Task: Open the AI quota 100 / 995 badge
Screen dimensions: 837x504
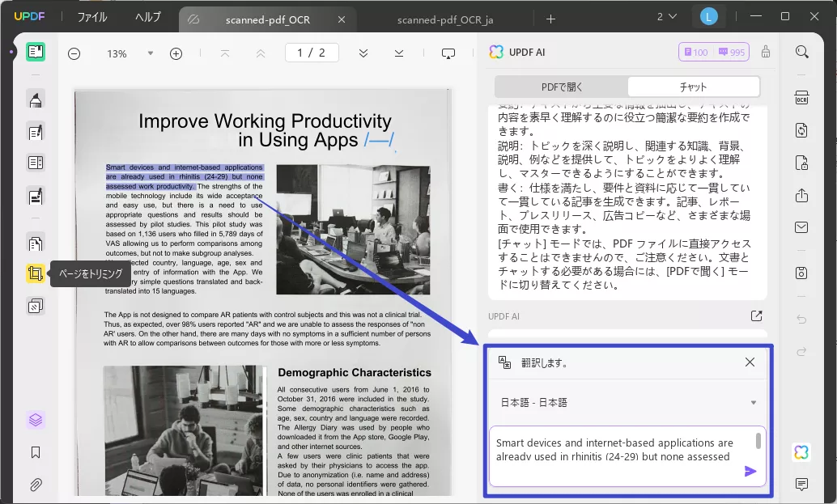Action: 714,52
